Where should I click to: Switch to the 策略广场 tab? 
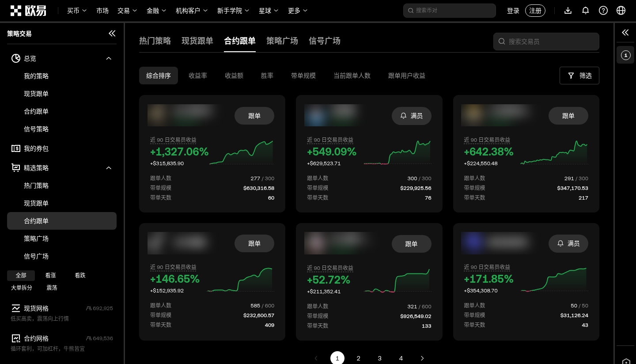click(x=282, y=41)
